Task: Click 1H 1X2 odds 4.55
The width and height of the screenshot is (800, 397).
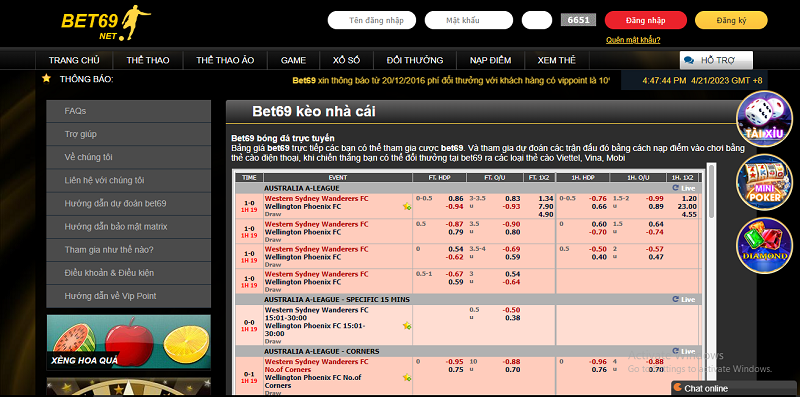Action: point(689,215)
